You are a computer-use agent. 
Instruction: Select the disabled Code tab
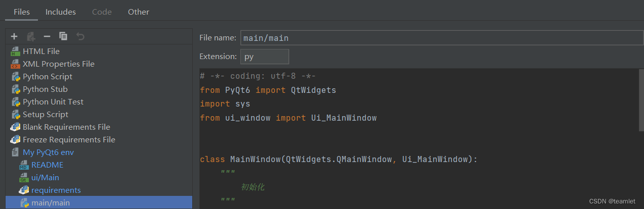(102, 12)
